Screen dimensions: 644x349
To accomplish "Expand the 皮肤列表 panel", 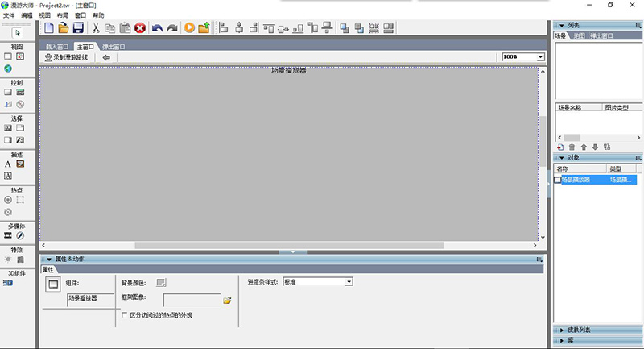I will point(561,330).
